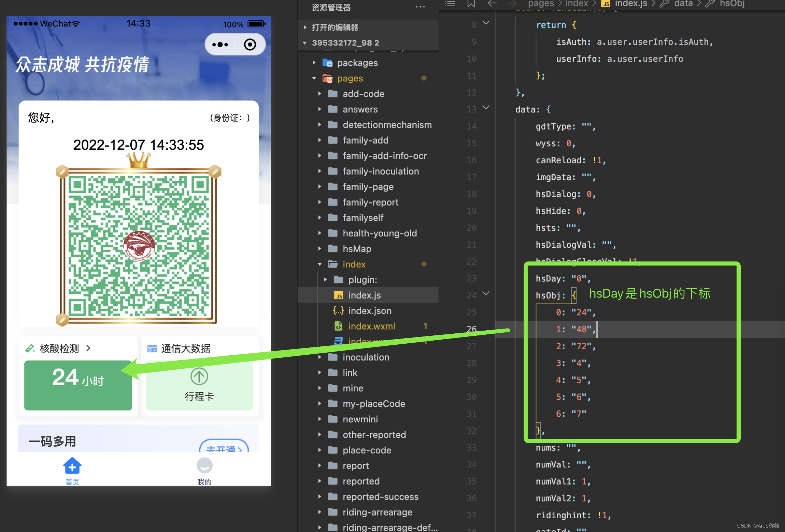Fold the data block at line 13

pos(486,108)
